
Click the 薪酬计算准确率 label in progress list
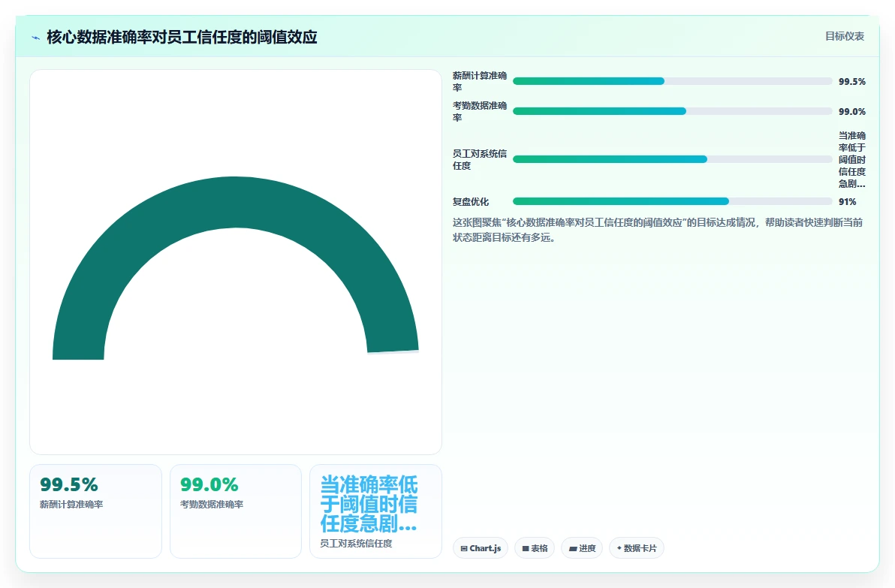tap(480, 82)
